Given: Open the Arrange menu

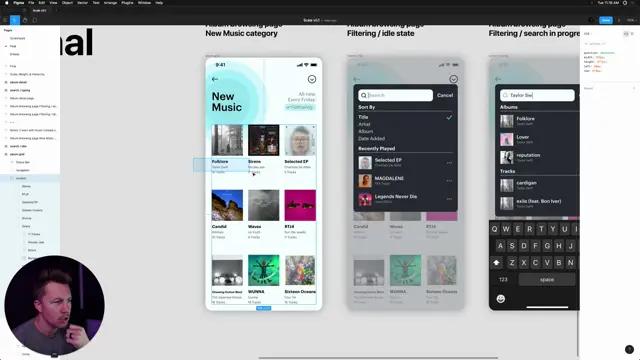Looking at the screenshot, I should click(x=110, y=3).
